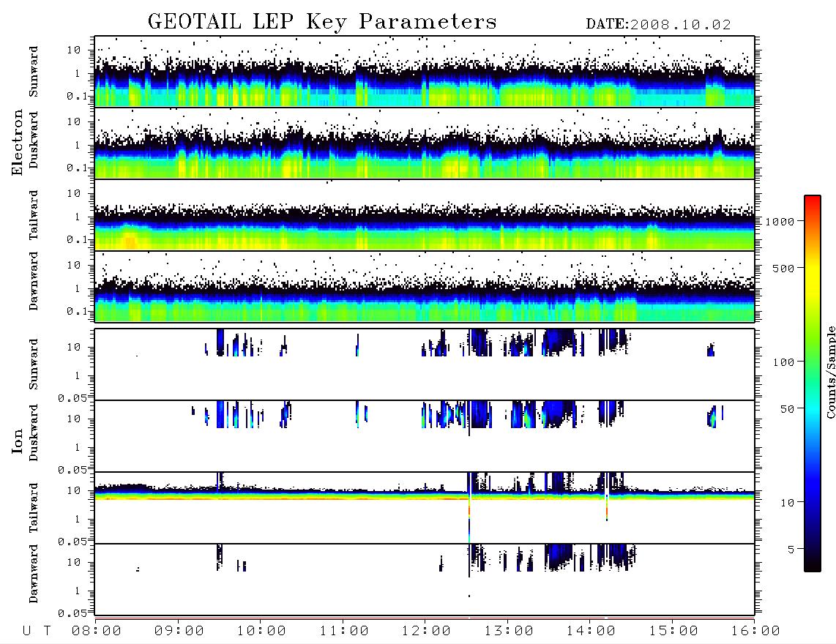Screen dimensions: 836x644
Task: Select the 10:00 time tick label
Action: [261, 632]
